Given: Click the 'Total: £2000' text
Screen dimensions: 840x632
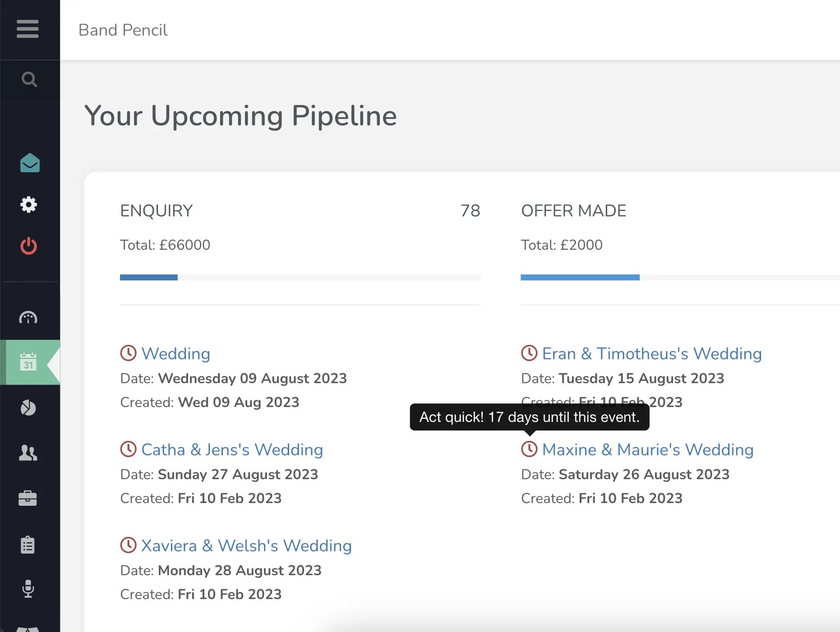Looking at the screenshot, I should tap(562, 245).
